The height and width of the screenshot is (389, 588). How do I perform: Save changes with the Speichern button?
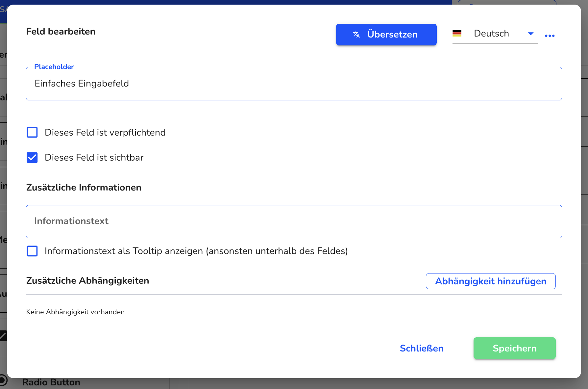514,348
